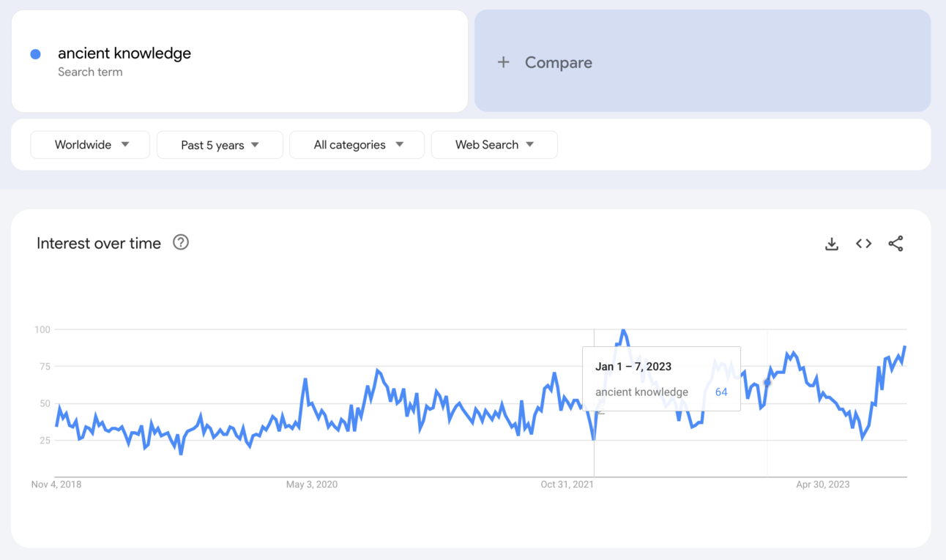Click the Apr 30, 2023 axis label
Viewport: 946px width, 560px height.
[x=823, y=485]
